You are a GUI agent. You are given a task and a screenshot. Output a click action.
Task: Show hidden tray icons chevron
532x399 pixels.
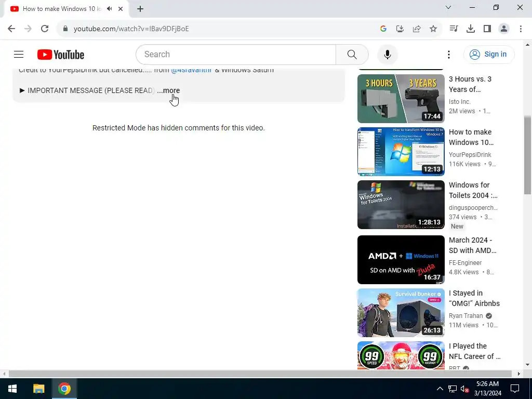coord(440,389)
